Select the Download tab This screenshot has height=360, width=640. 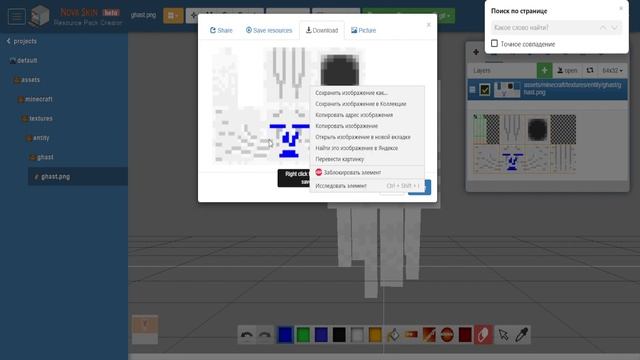point(322,30)
